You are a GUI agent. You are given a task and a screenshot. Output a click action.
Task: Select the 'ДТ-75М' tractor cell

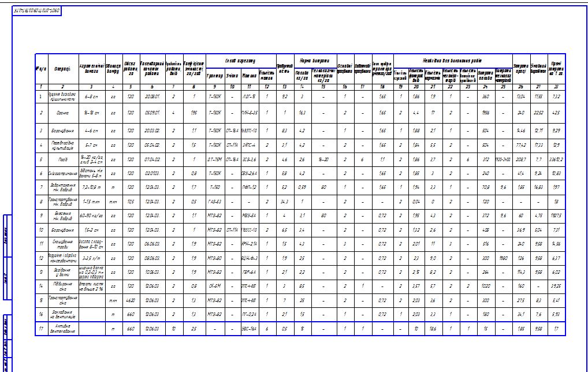point(215,159)
